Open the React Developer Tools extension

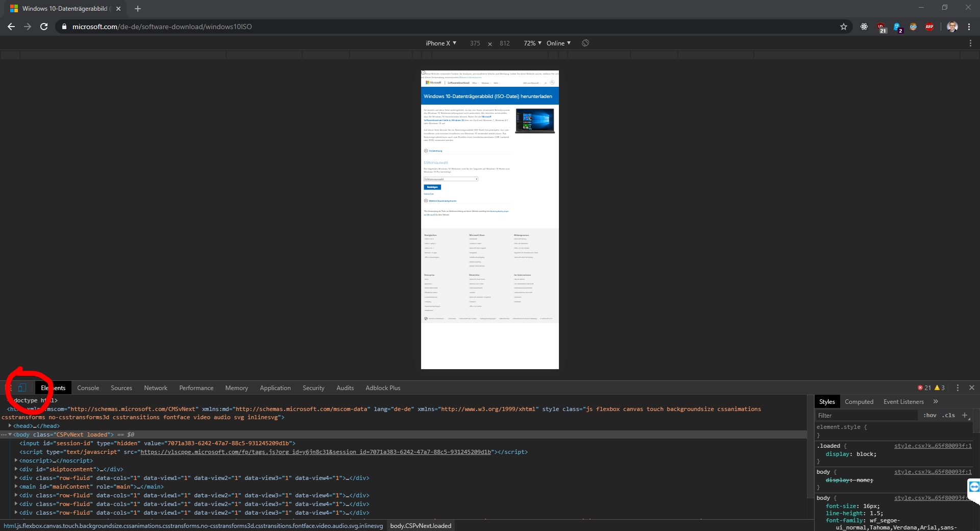[x=864, y=27]
